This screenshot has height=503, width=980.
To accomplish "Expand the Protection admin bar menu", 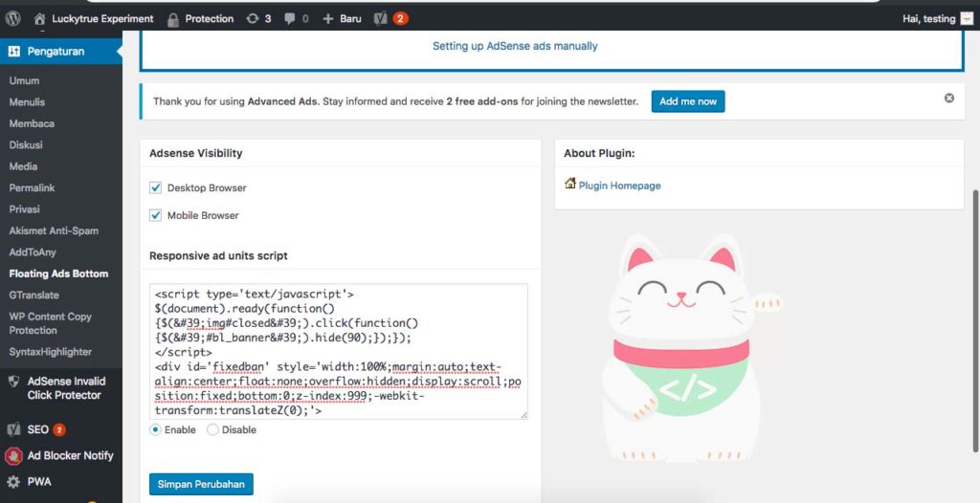I will 200,18.
